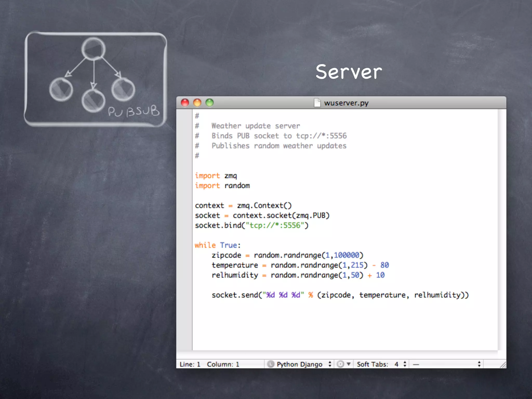The height and width of the screenshot is (399, 532).
Task: Click the Weather update server comment line
Action: [256, 126]
